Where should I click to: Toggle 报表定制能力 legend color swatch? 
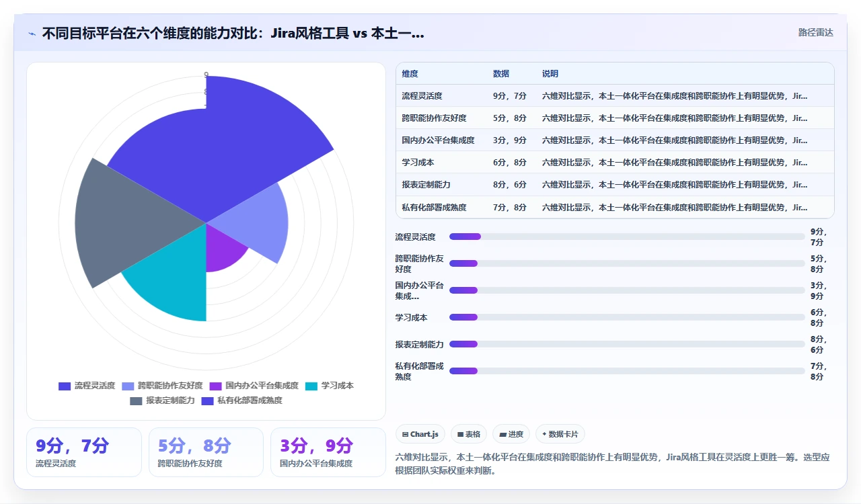[136, 401]
